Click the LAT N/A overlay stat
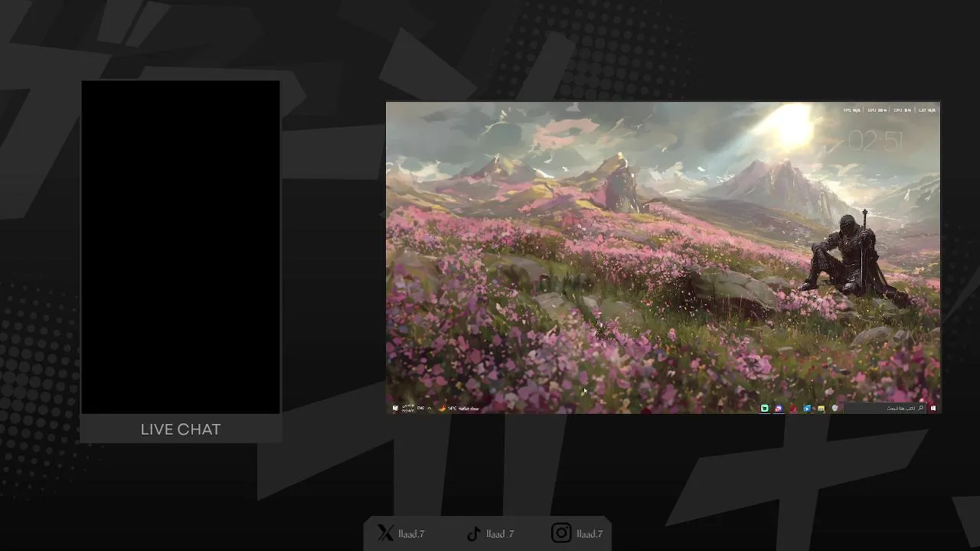 point(927,110)
